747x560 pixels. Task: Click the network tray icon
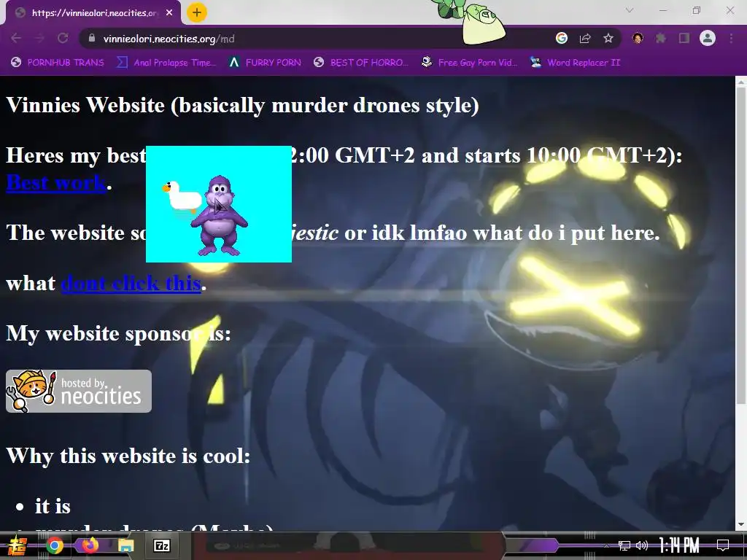coord(624,545)
